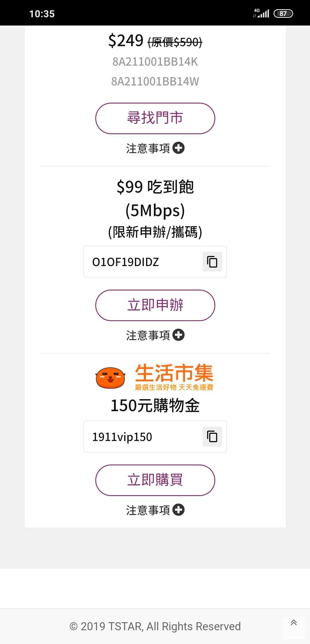Expand 注意事項 for the 150元購物金 offer
The height and width of the screenshot is (644, 310).
coord(155,510)
